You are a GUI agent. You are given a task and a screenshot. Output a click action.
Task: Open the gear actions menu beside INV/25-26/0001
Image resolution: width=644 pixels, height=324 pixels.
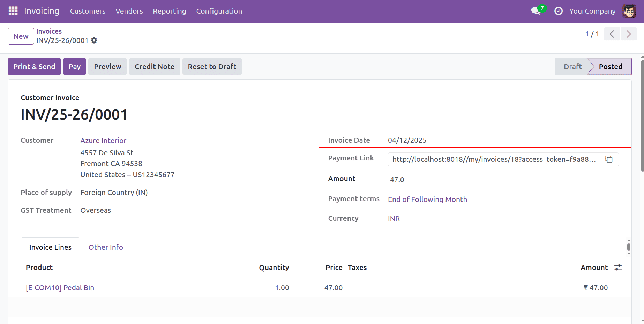tap(94, 40)
